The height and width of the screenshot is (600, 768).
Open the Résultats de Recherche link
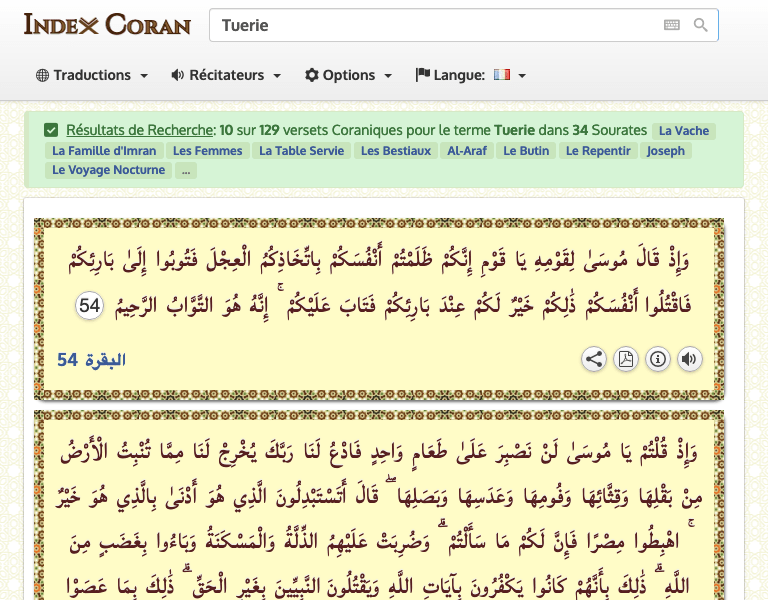[x=140, y=130]
